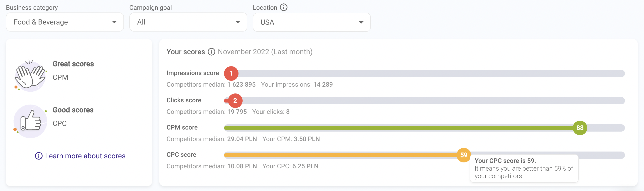Click the red Clicks score badge 2

coord(235,101)
